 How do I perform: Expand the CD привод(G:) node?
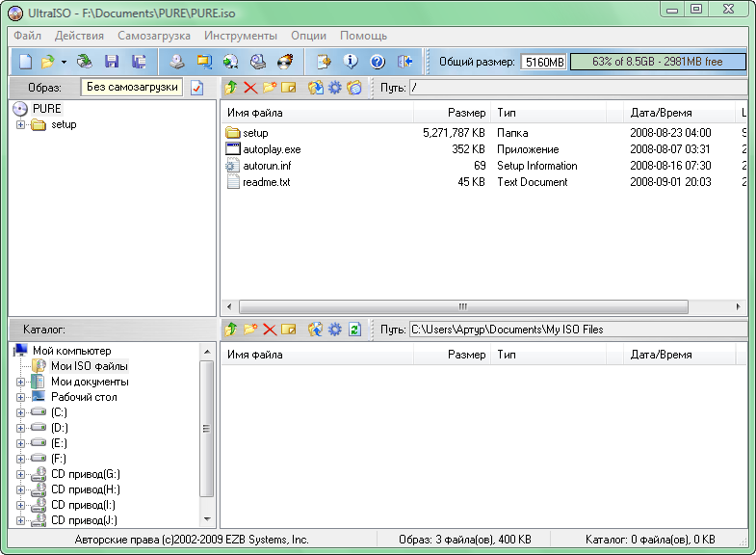tap(21, 475)
